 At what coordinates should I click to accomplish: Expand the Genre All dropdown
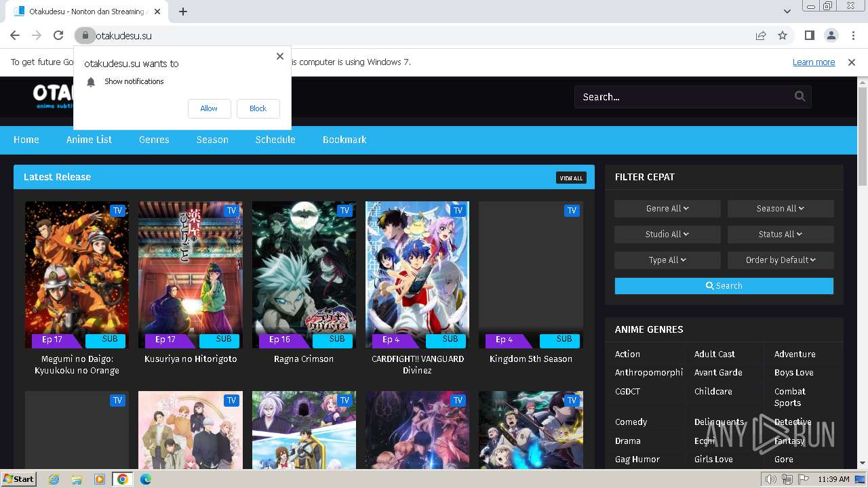667,209
